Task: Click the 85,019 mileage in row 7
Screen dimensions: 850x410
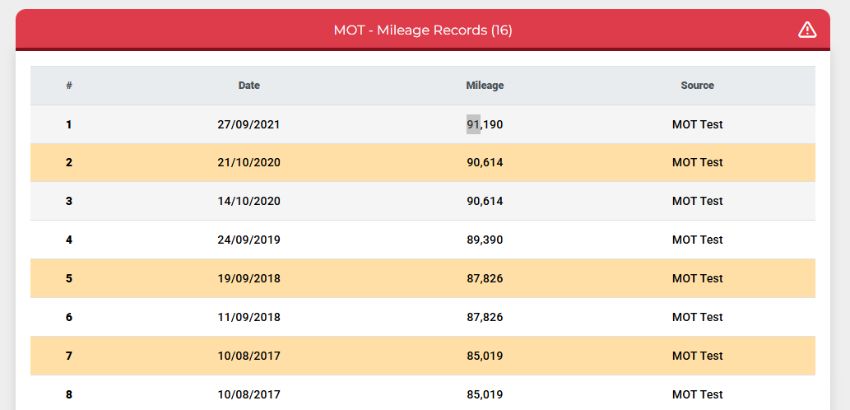Action: coord(485,356)
